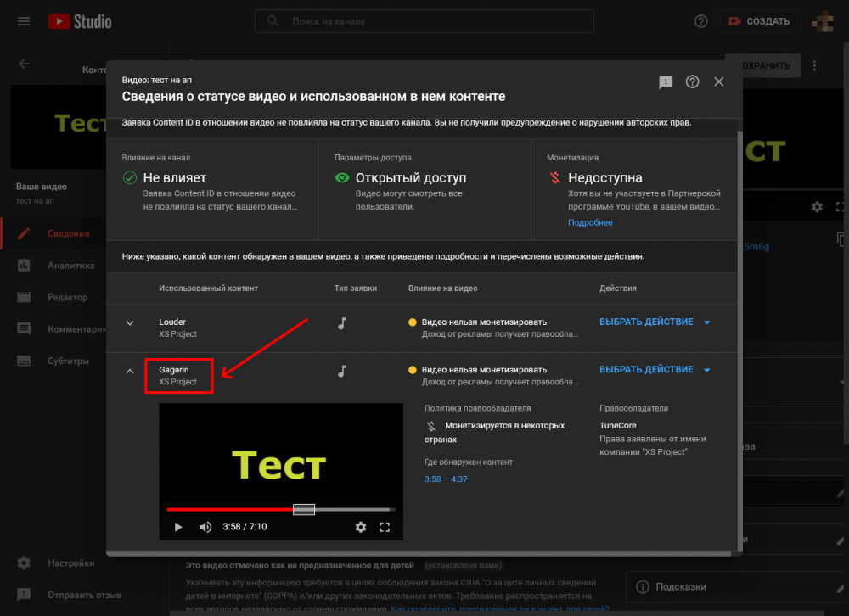This screenshot has height=616, width=849.
Task: Click the Не влияет green check icon
Action: point(129,177)
